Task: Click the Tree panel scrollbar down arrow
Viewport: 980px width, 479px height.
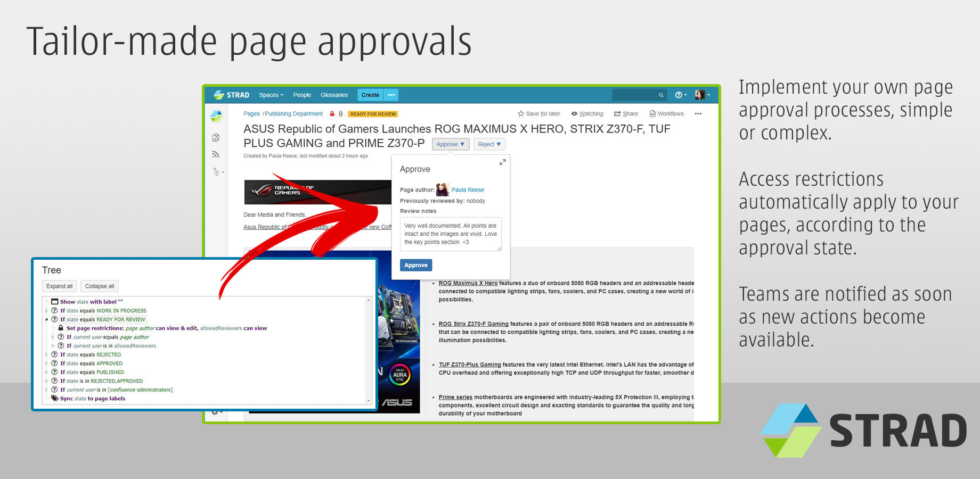Action: tap(369, 400)
